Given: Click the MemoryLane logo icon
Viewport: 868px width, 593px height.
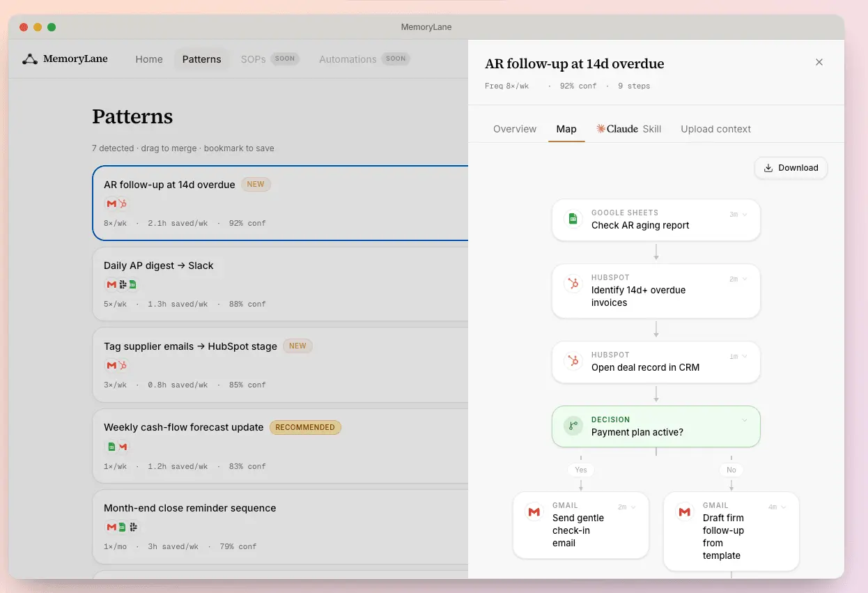Looking at the screenshot, I should pyautogui.click(x=30, y=59).
